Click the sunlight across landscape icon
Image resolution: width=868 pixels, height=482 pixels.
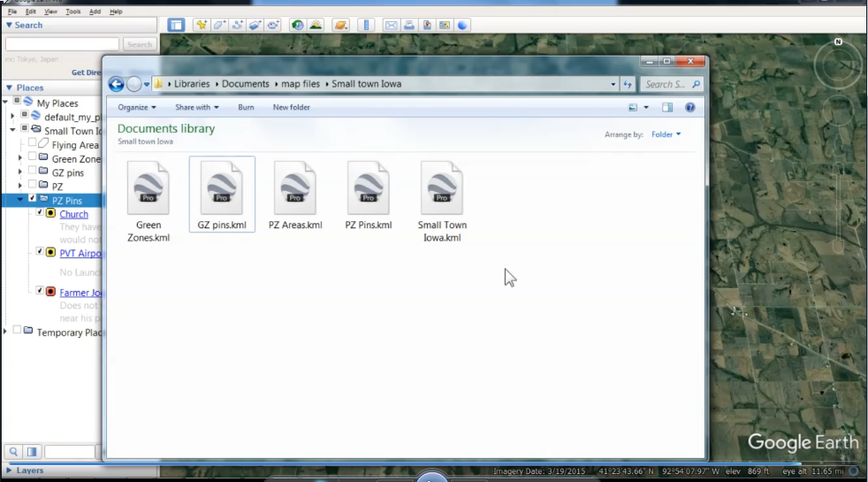coord(316,25)
